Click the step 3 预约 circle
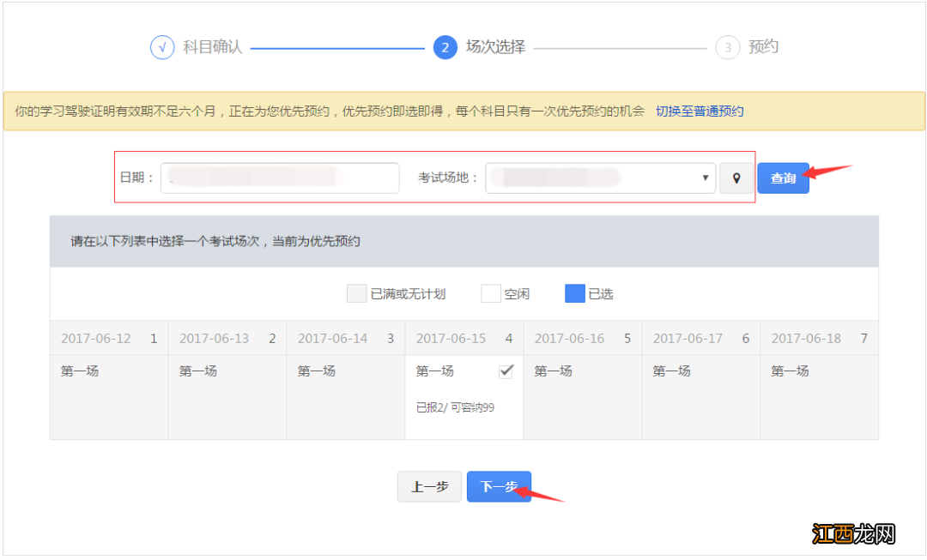Screen dimensions: 927x560 coord(727,47)
